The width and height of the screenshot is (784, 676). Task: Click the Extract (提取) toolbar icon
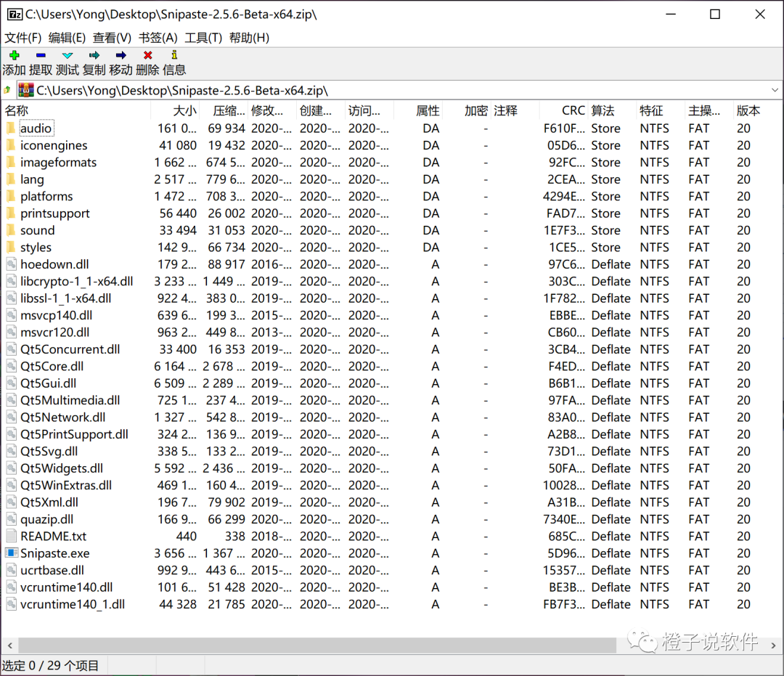(x=41, y=55)
